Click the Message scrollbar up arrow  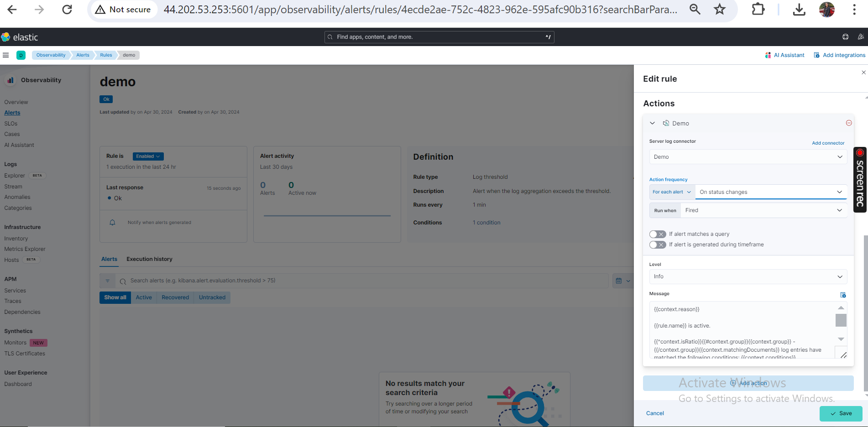841,308
